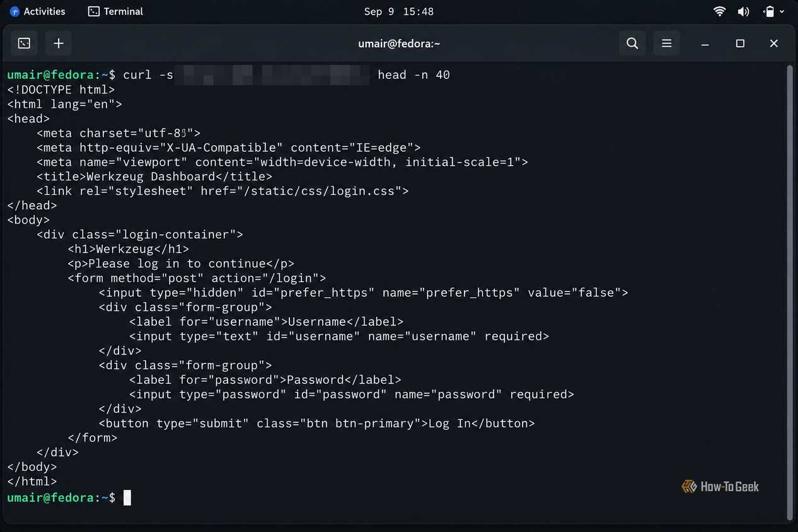The height and width of the screenshot is (532, 798).
Task: Open the Sep 9 15:48 clock calendar
Action: pyautogui.click(x=399, y=11)
